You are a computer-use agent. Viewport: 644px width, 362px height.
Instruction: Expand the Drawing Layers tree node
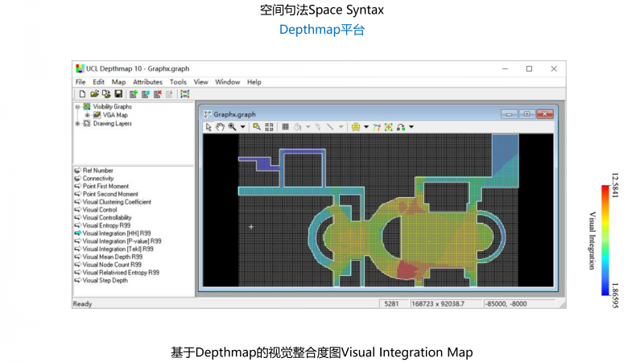(x=77, y=124)
